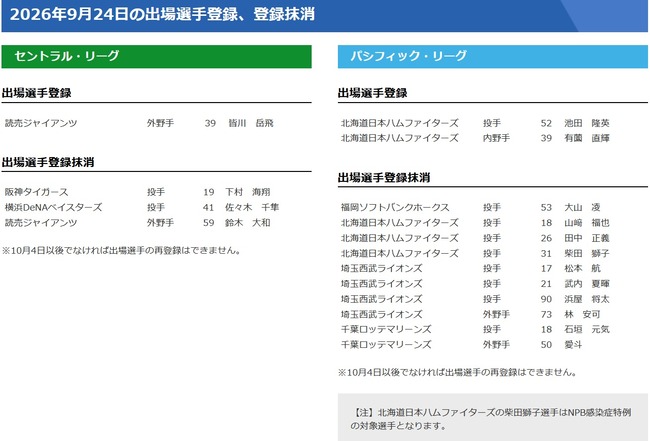Click player 山﨑 福也 name
This screenshot has width=650, height=441.
pos(587,223)
